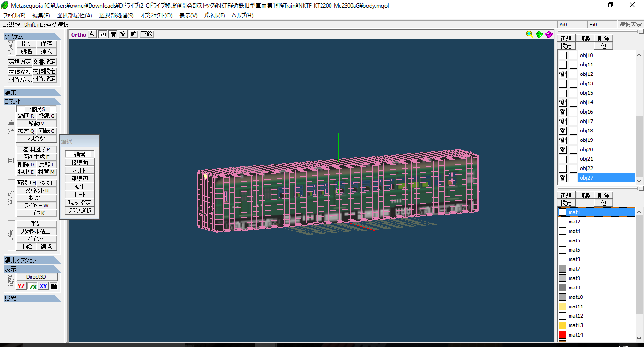Click the Ortho projection label
Image resolution: width=644 pixels, height=347 pixels.
pos(79,34)
